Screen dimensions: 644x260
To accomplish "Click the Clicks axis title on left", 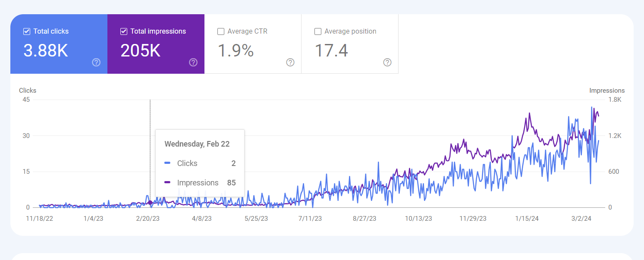I will 28,91.
